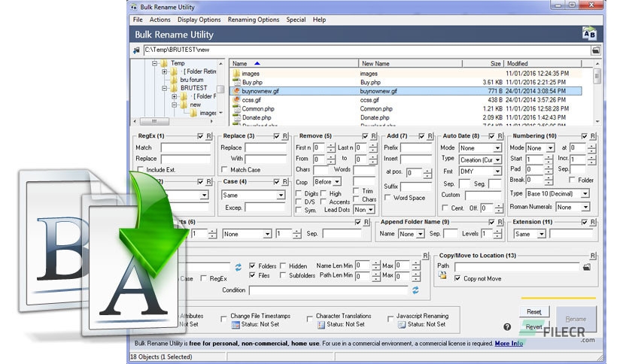Viewport: 629px width, 364px height.
Task: Open the Renaming Options menu
Action: [x=253, y=20]
